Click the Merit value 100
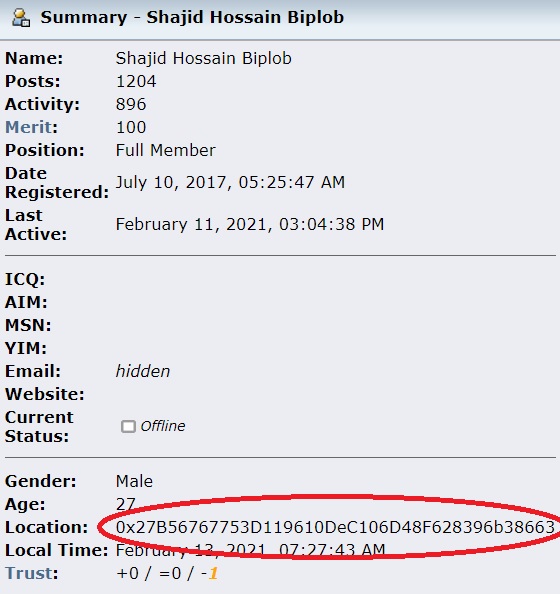Viewport: 560px width, 594px height. coord(131,127)
